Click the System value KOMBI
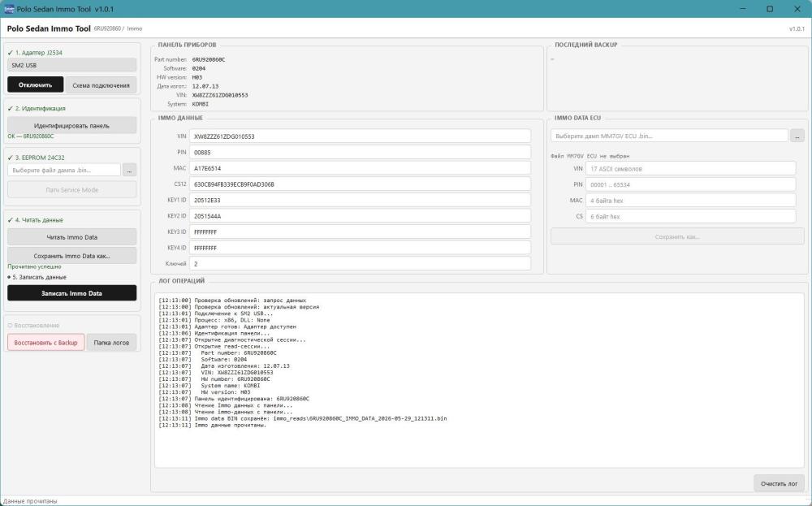This screenshot has width=812, height=506. (201, 104)
